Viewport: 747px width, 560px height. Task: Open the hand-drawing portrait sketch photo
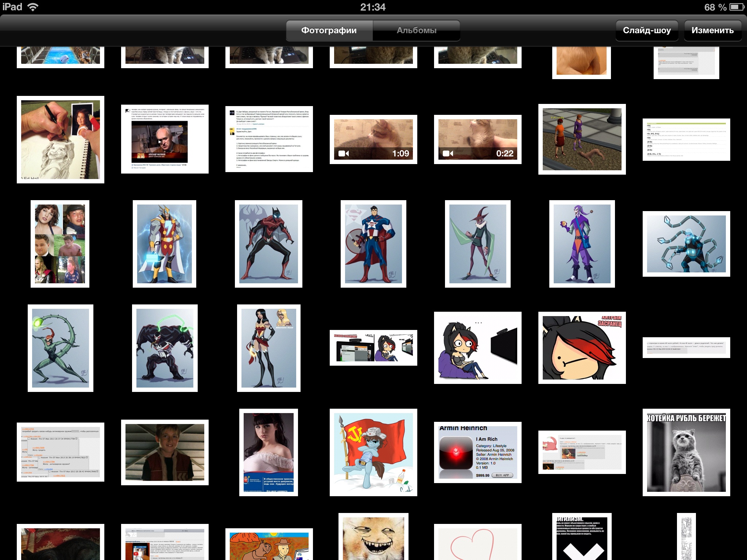point(61,139)
